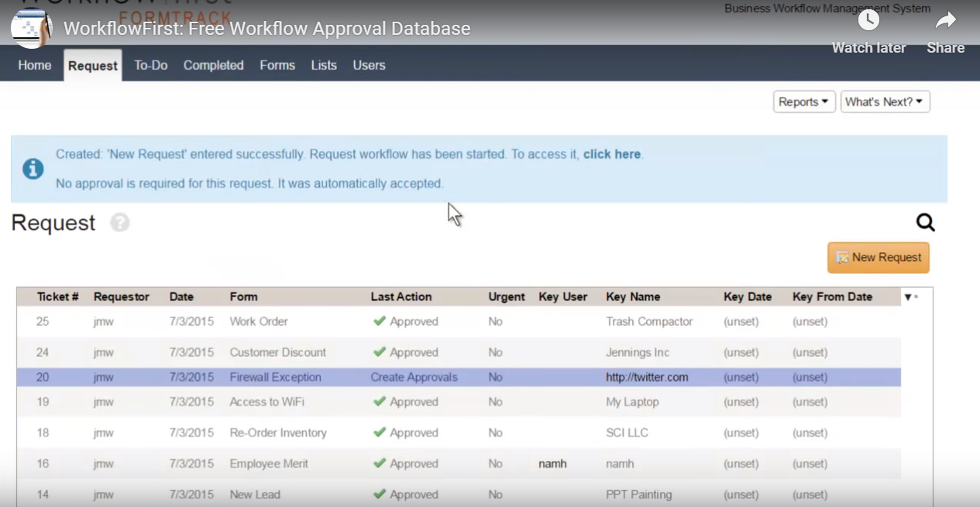Click the info icon in the blue notification banner
The image size is (980, 507).
(x=32, y=167)
